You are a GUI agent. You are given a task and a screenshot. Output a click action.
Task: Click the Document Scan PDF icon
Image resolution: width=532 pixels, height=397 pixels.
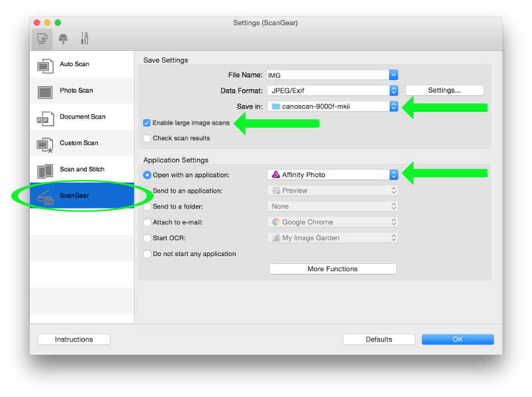coord(45,118)
